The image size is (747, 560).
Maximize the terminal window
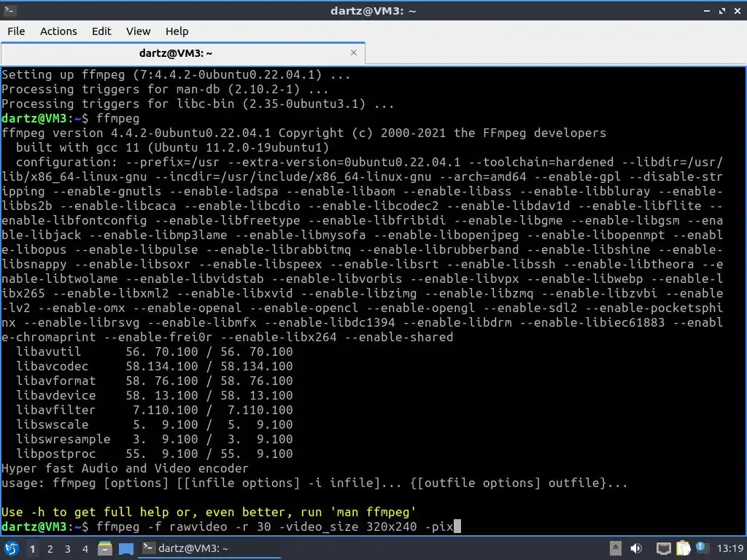click(x=722, y=10)
